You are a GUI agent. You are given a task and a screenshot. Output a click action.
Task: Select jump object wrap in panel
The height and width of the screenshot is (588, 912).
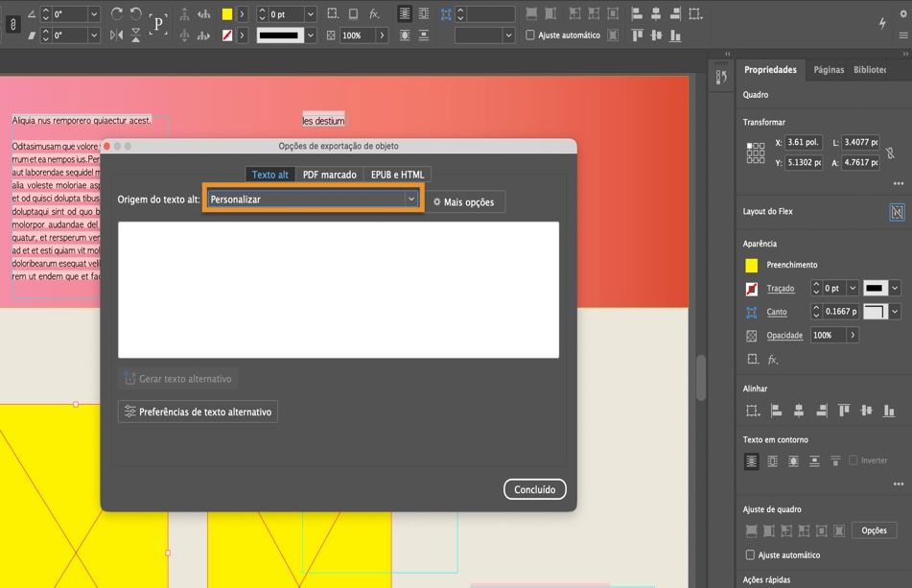(x=814, y=461)
